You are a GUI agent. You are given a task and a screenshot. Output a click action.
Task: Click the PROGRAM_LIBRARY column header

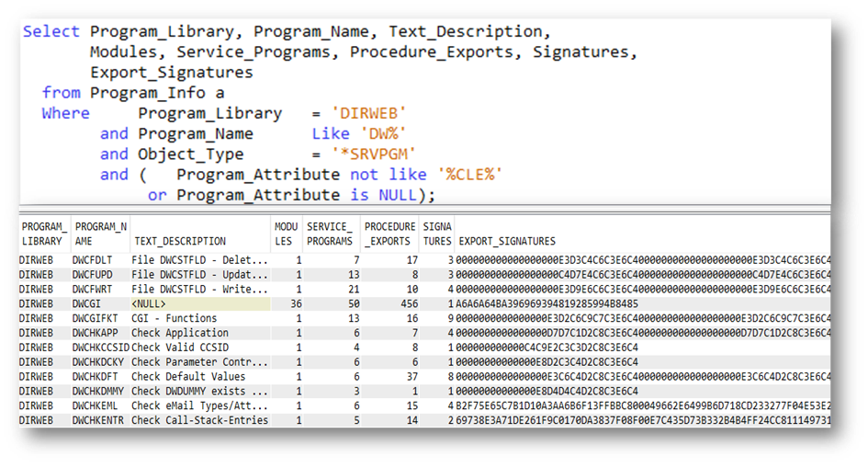click(43, 234)
